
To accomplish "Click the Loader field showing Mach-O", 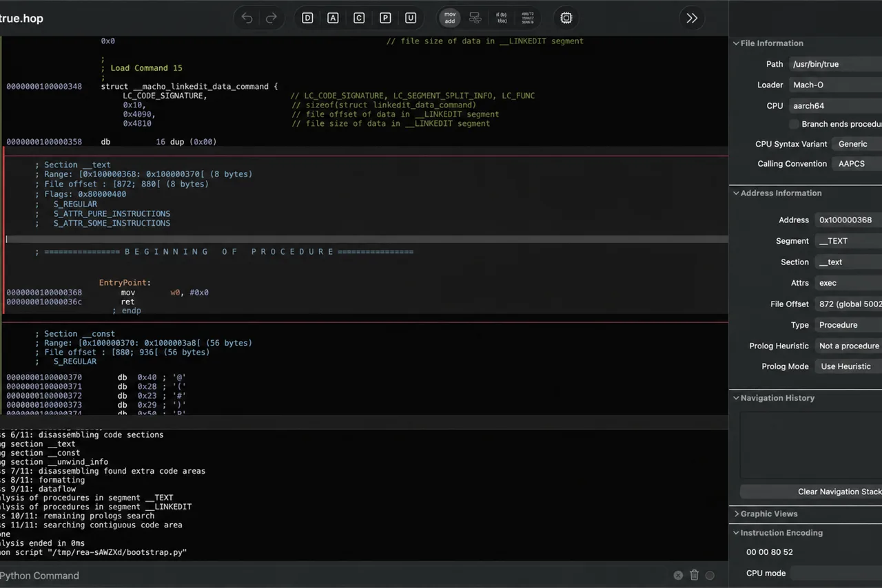I will click(835, 85).
